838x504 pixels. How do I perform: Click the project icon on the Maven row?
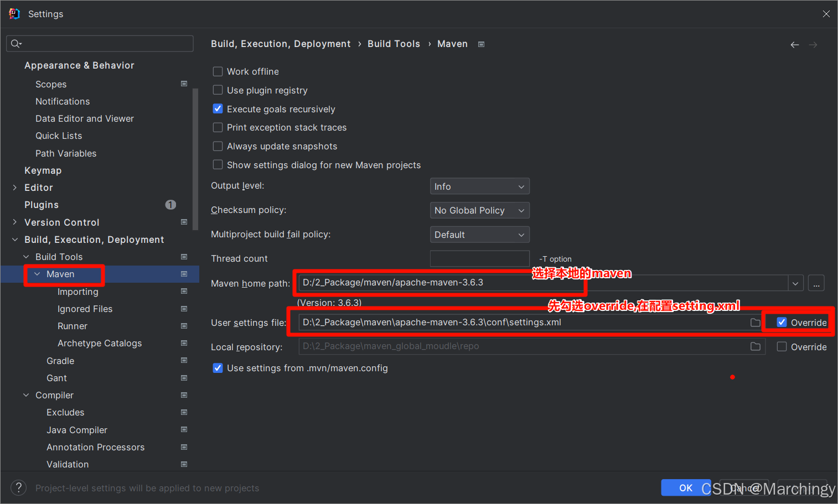click(184, 274)
